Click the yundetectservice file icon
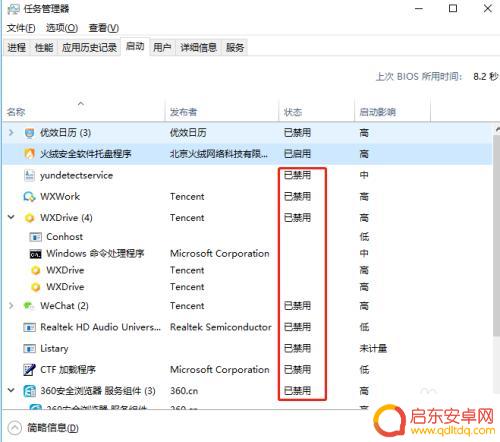This screenshot has height=442, width=500. coord(29,175)
